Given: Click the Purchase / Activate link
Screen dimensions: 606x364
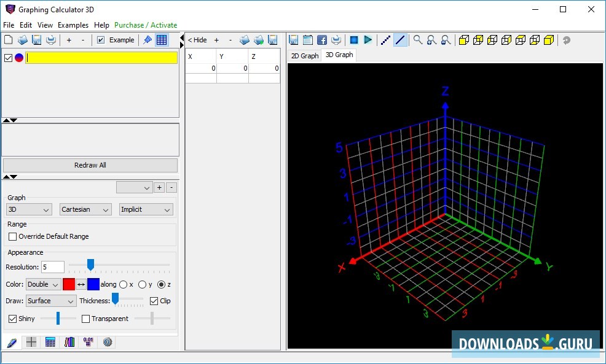Looking at the screenshot, I should coord(146,25).
